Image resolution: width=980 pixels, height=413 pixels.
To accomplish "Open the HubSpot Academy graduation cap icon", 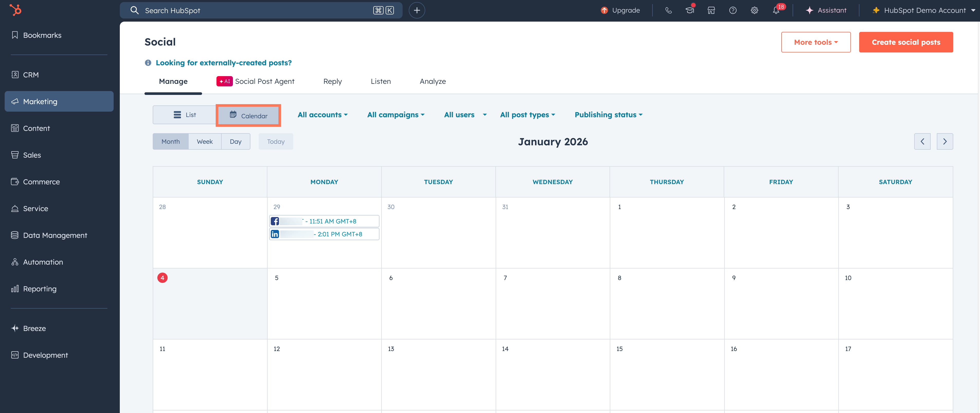I will 690,10.
